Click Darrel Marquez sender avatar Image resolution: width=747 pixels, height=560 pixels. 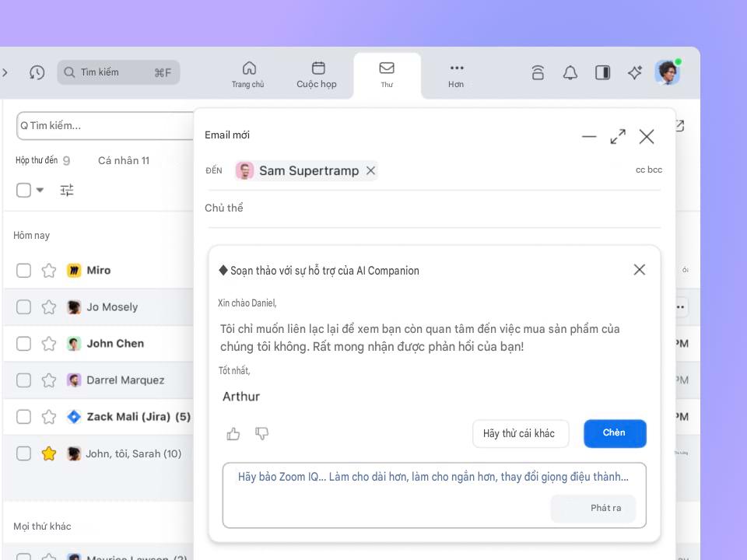pyautogui.click(x=74, y=380)
